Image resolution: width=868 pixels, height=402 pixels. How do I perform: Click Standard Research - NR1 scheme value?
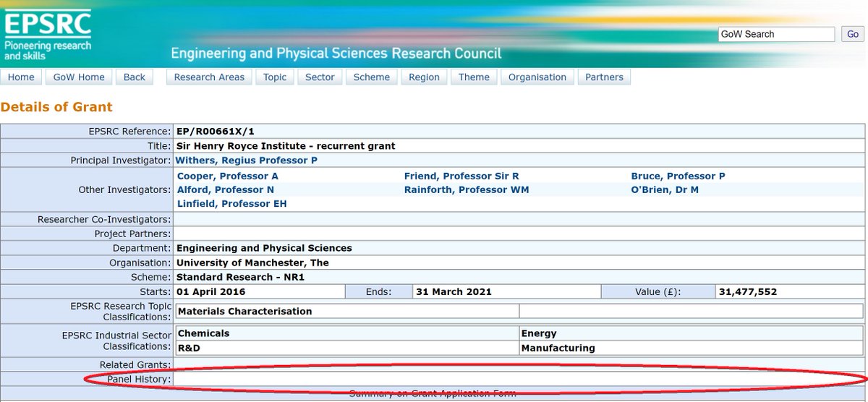pyautogui.click(x=240, y=278)
